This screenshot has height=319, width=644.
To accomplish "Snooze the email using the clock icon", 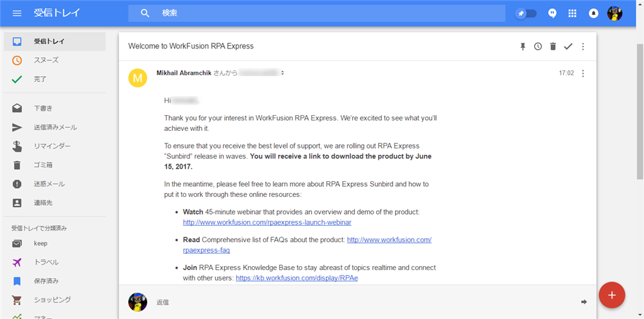I will click(x=538, y=47).
